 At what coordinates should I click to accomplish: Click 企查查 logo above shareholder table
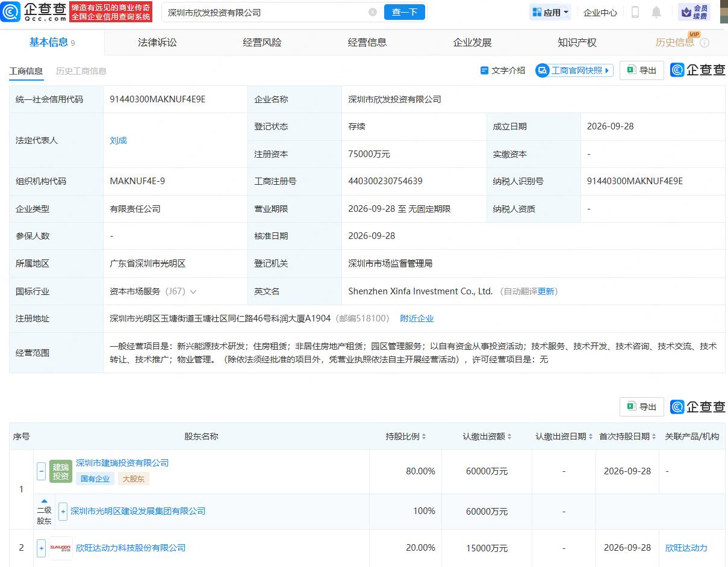click(698, 407)
